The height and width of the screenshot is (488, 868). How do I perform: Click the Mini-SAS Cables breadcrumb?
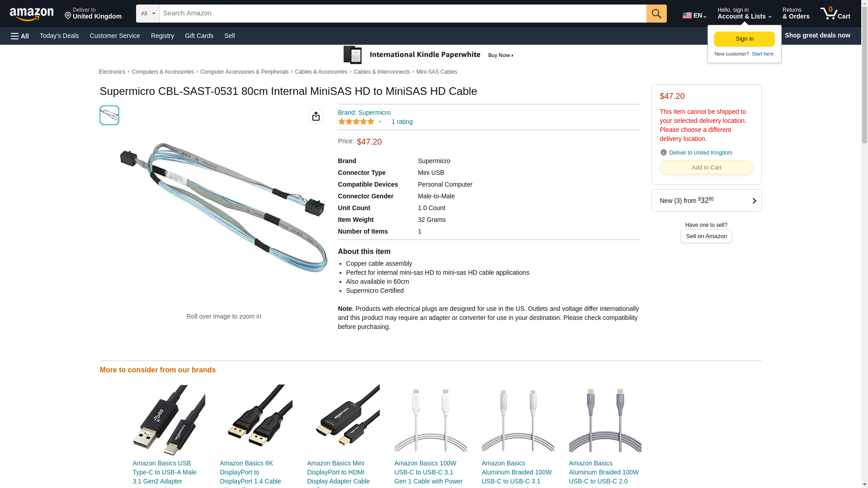pyautogui.click(x=437, y=72)
